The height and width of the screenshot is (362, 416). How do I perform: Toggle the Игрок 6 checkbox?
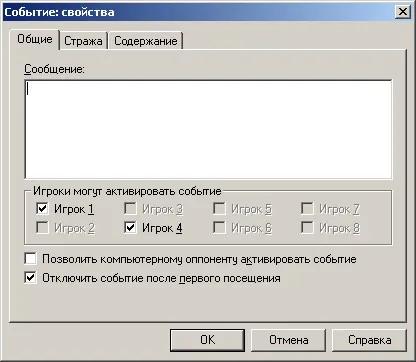[x=219, y=228]
